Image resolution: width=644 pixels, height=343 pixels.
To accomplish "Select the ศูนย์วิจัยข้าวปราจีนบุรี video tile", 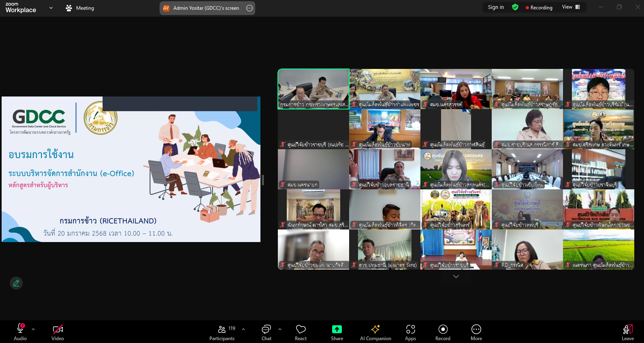I will (598, 169).
